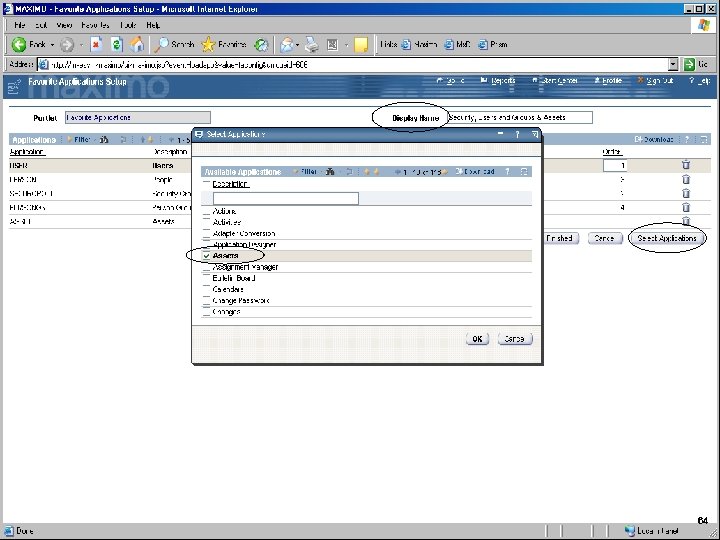
Task: Click the Stop loading toolbar icon
Action: [96, 45]
